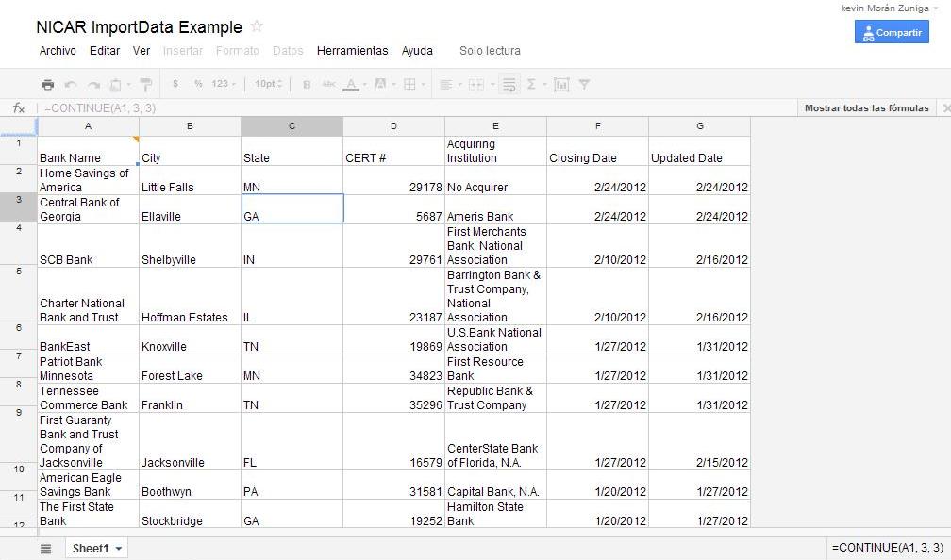
Task: Open the font size 10pt dropdown
Action: (268, 84)
